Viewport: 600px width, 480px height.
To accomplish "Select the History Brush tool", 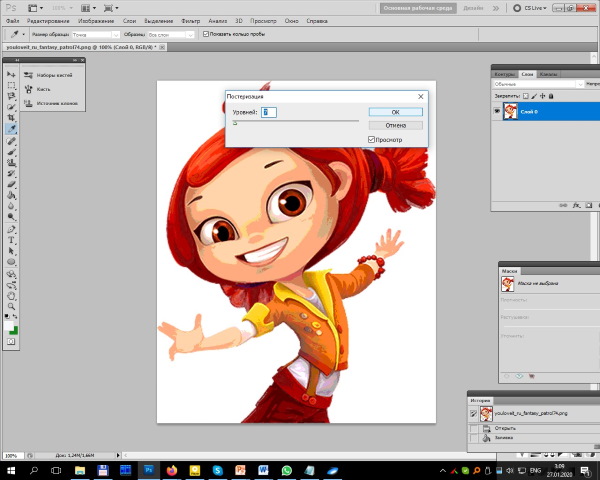I will [x=11, y=173].
